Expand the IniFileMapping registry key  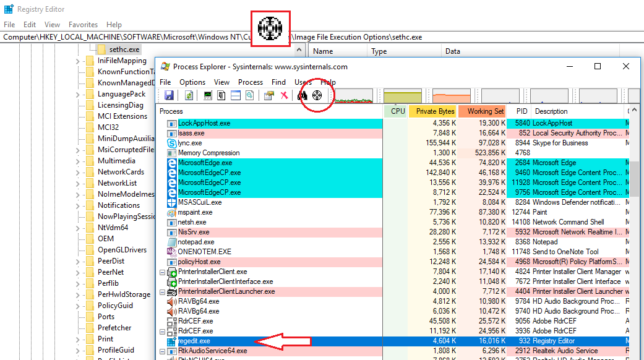pos(77,61)
